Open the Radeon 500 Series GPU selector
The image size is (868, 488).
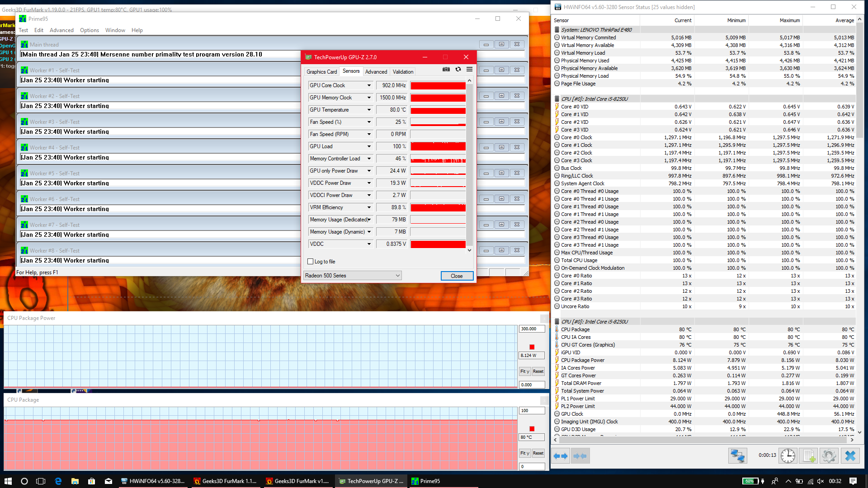[x=353, y=276]
